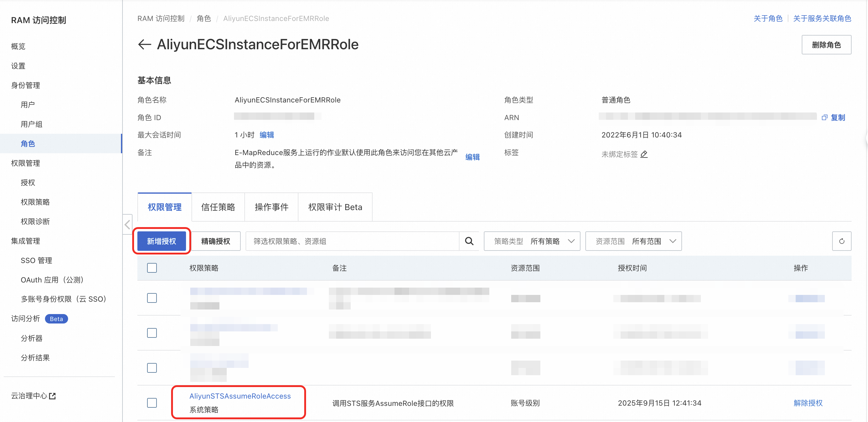
Task: Open the 资源范围 dropdown
Action: click(x=633, y=241)
